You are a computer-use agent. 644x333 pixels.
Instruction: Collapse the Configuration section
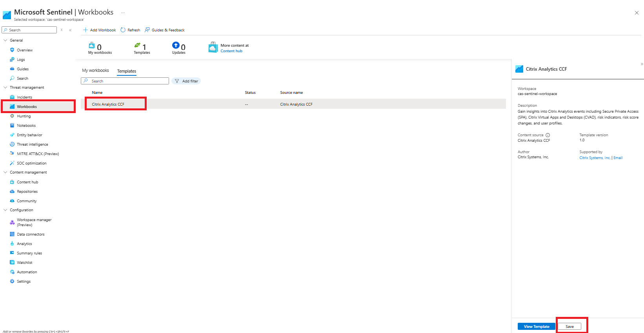[x=5, y=210]
